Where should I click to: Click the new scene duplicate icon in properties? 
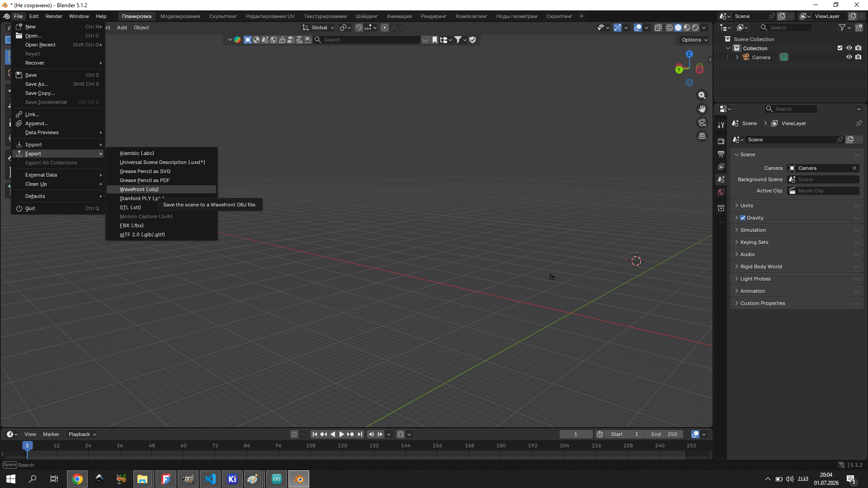[x=850, y=140]
